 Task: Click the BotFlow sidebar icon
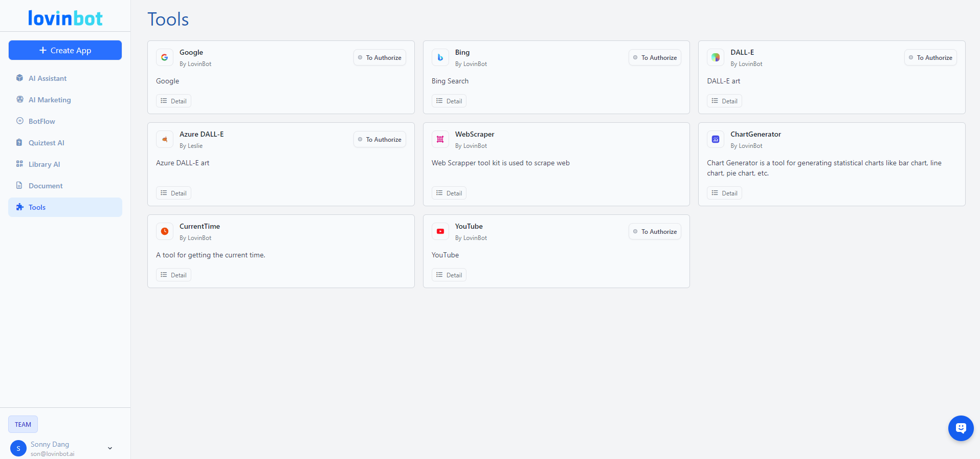19,121
